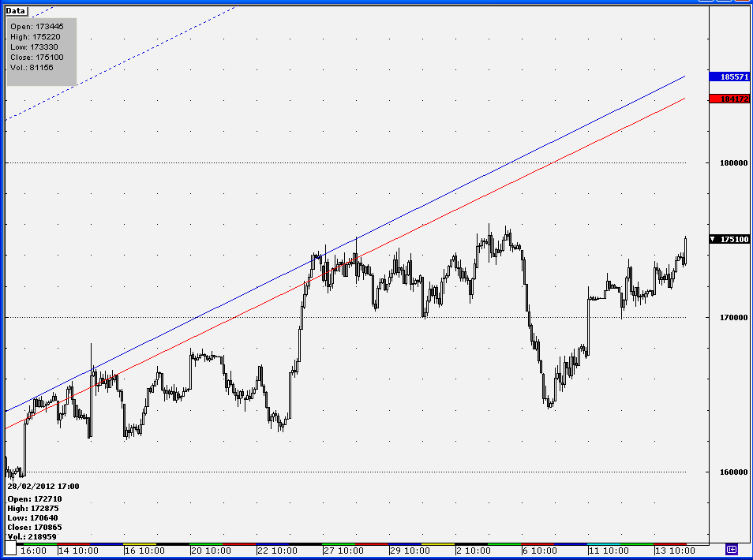Click the Data tab label

coord(15,10)
